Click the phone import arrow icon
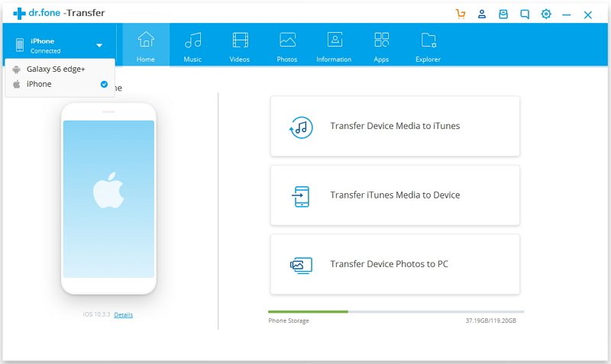Screen dimensions: 611x364 tap(301, 196)
